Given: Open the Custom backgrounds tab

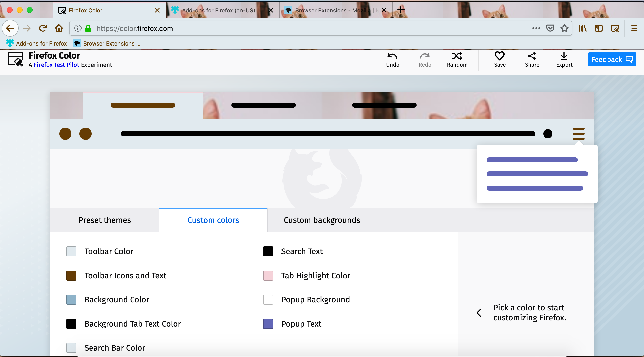Looking at the screenshot, I should [x=322, y=220].
